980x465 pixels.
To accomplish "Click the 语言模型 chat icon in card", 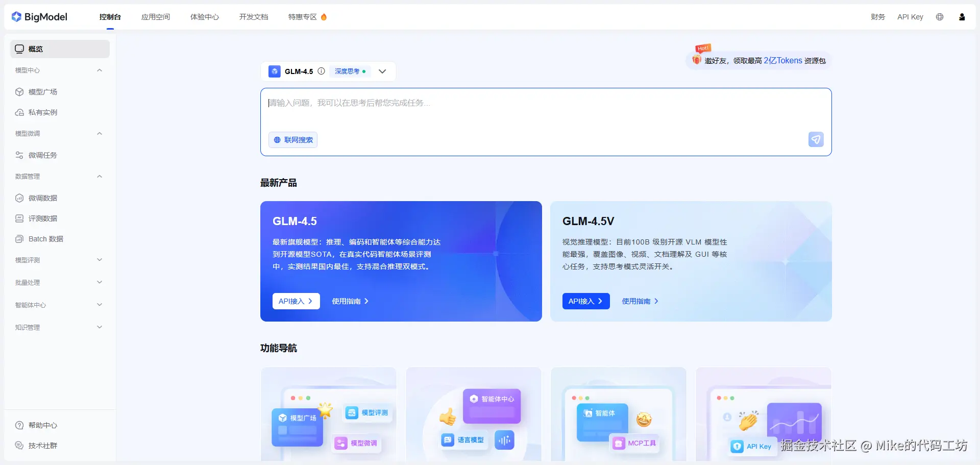I will pos(448,439).
